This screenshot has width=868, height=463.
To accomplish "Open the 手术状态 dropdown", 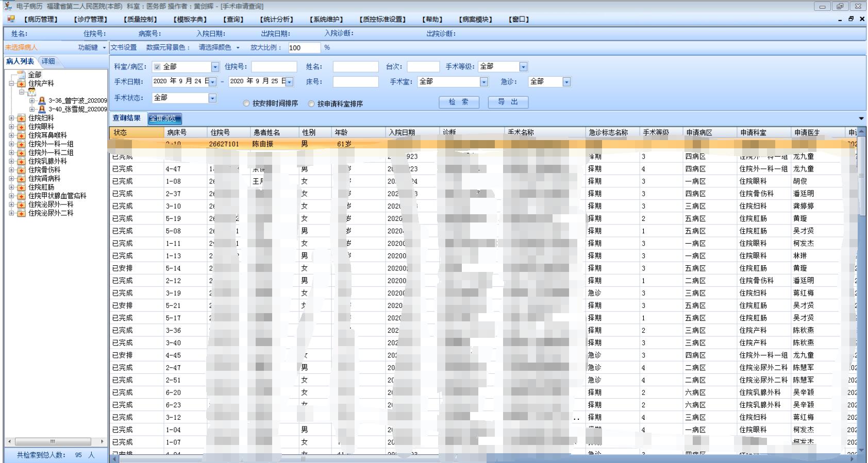I will pyautogui.click(x=212, y=98).
